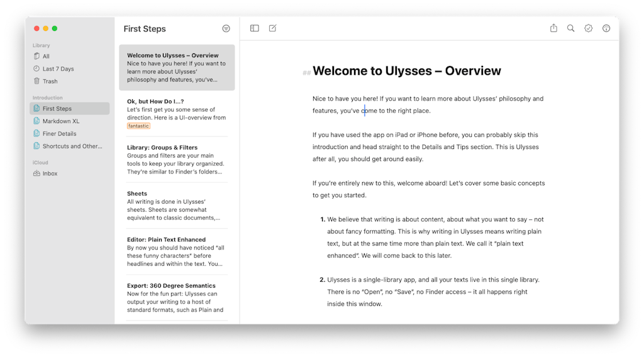This screenshot has height=357, width=644.
Task: Click the 'First Steps' sheet list title
Action: click(145, 29)
